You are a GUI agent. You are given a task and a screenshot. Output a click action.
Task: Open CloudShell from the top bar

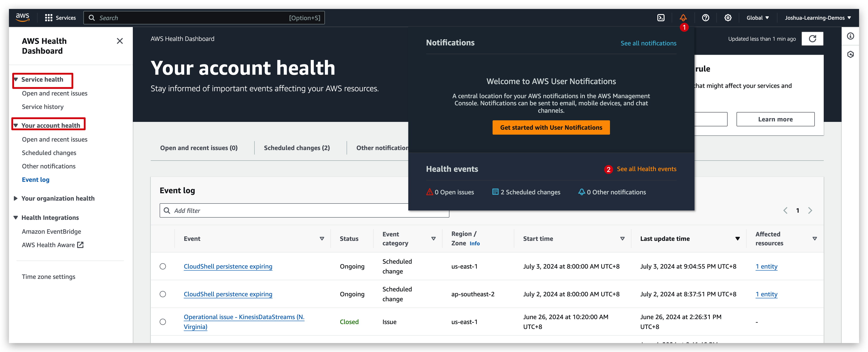tap(661, 17)
